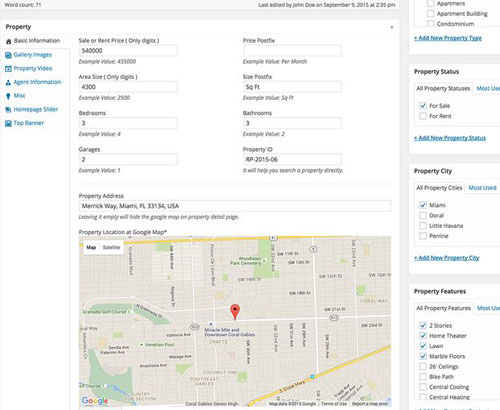Click the Area Size input field
The width and height of the screenshot is (500, 410).
click(x=128, y=87)
